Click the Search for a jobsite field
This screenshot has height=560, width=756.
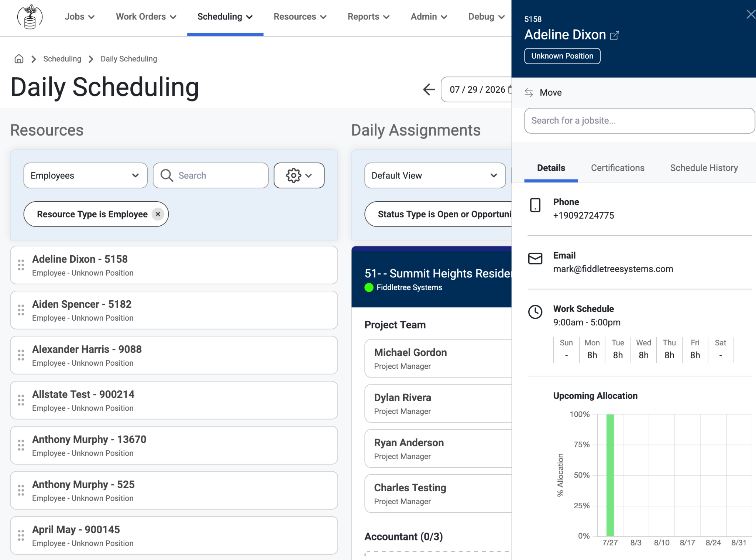pyautogui.click(x=639, y=121)
